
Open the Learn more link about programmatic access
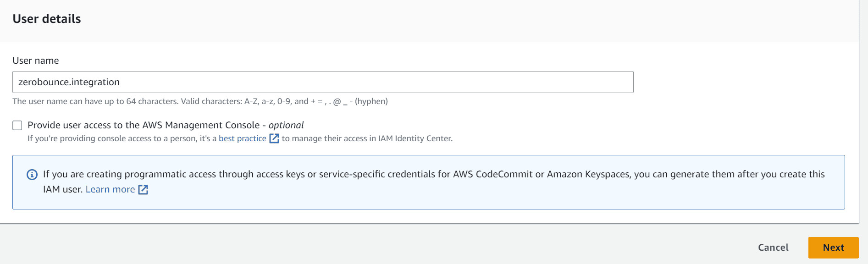coord(111,189)
